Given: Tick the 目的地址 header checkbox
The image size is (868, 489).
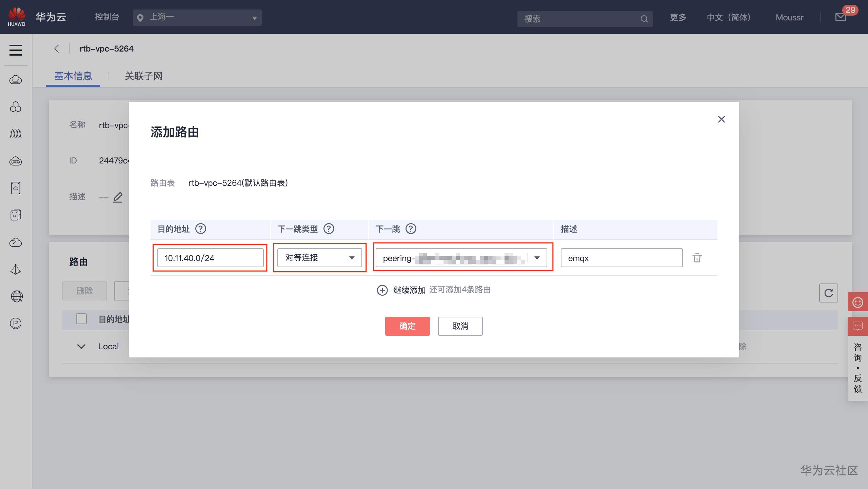Looking at the screenshot, I should (81, 319).
